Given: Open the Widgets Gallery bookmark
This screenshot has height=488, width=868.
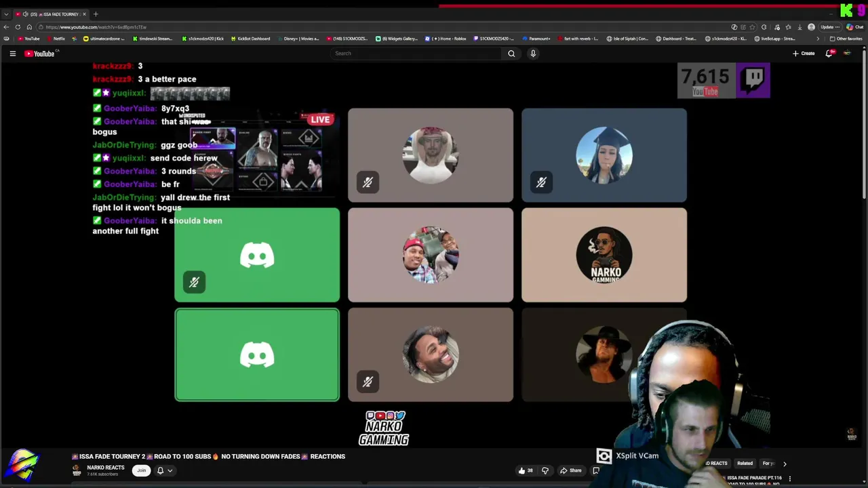Looking at the screenshot, I should point(397,39).
